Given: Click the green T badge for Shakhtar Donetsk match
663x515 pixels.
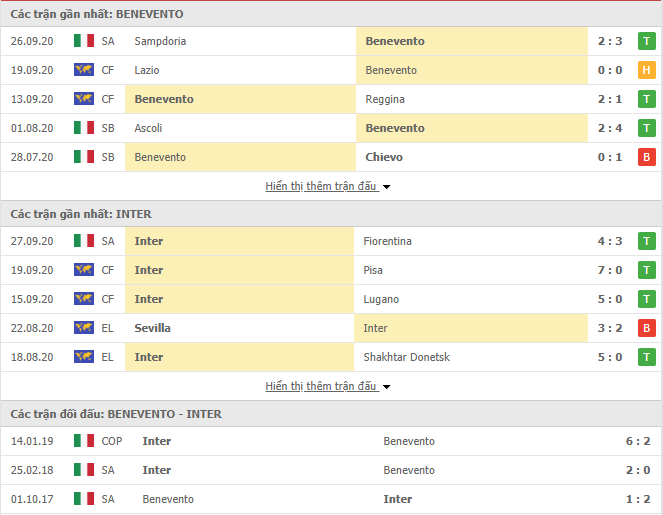Looking at the screenshot, I should (x=647, y=357).
